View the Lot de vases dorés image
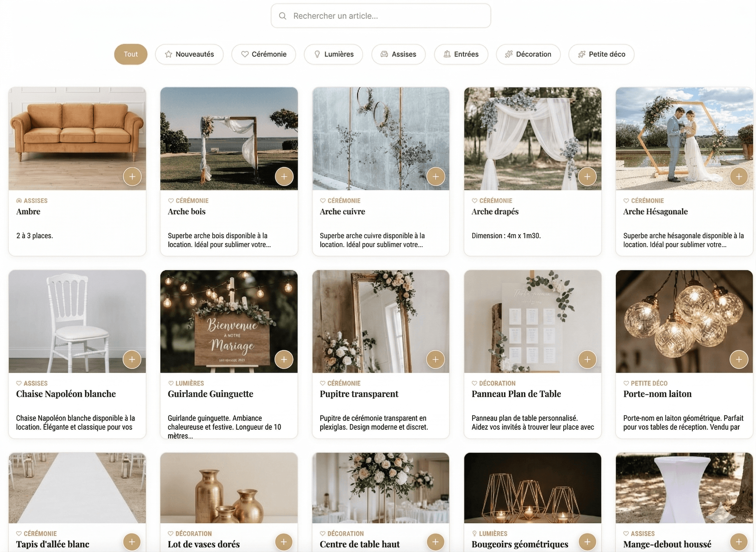The image size is (756, 552). click(229, 488)
